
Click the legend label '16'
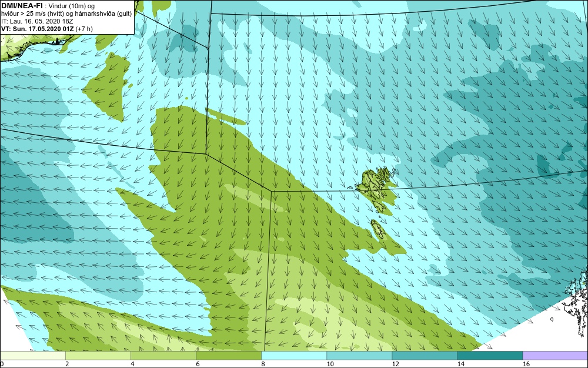526,364
